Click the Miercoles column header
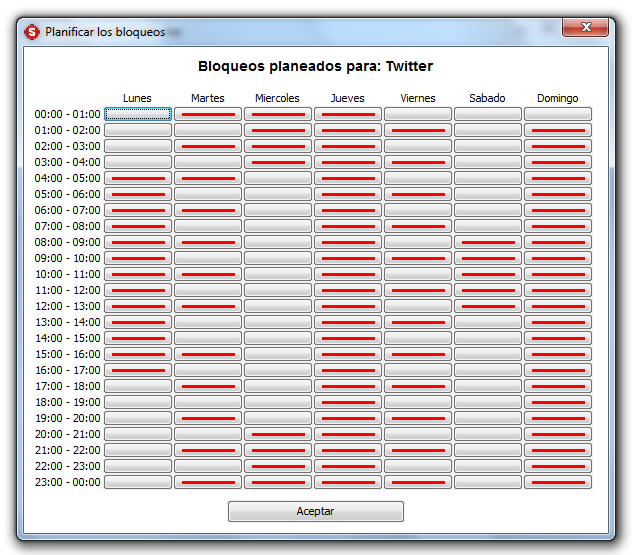The image size is (632, 555). pyautogui.click(x=277, y=98)
